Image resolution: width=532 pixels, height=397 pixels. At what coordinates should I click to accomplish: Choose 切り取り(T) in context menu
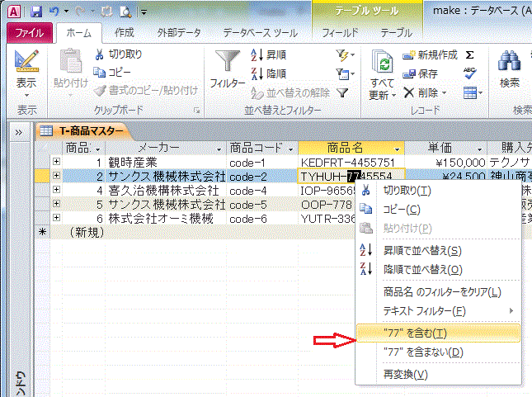click(x=438, y=191)
